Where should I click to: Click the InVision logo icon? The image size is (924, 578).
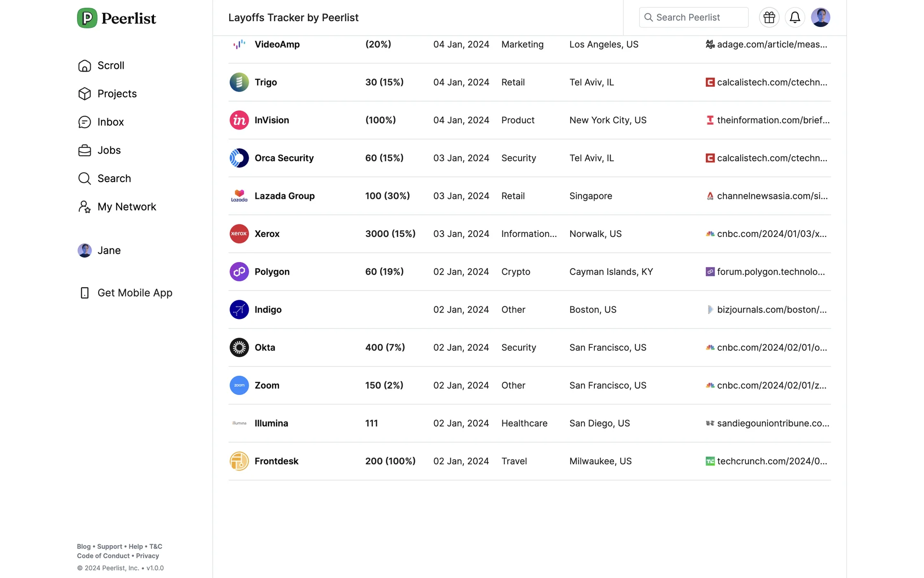(x=239, y=120)
